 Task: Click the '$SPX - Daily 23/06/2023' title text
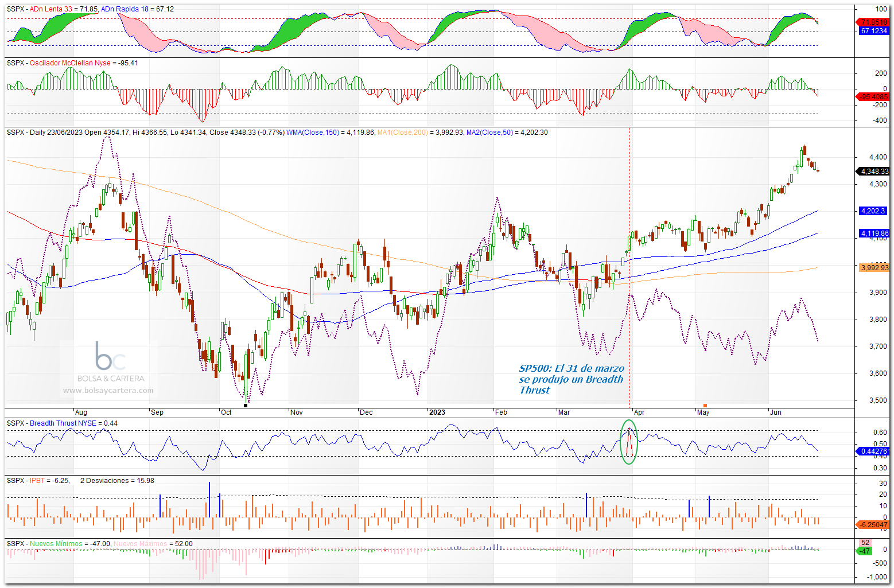[x=45, y=133]
